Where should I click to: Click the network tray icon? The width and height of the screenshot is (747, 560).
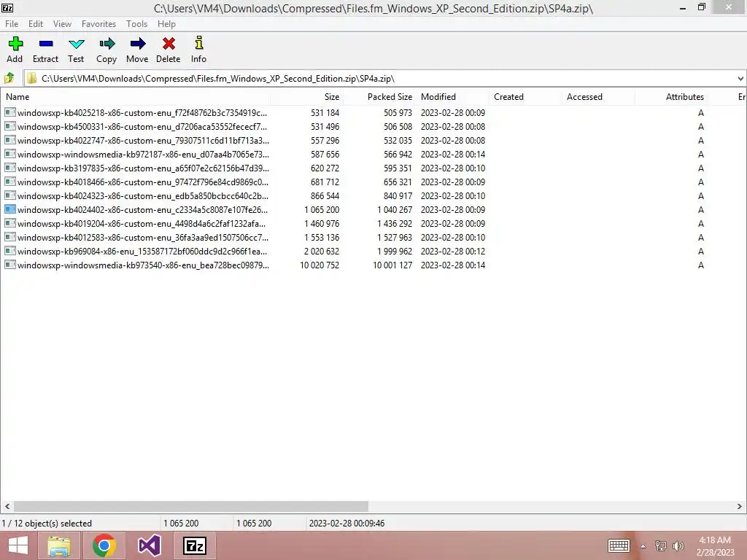(x=660, y=546)
